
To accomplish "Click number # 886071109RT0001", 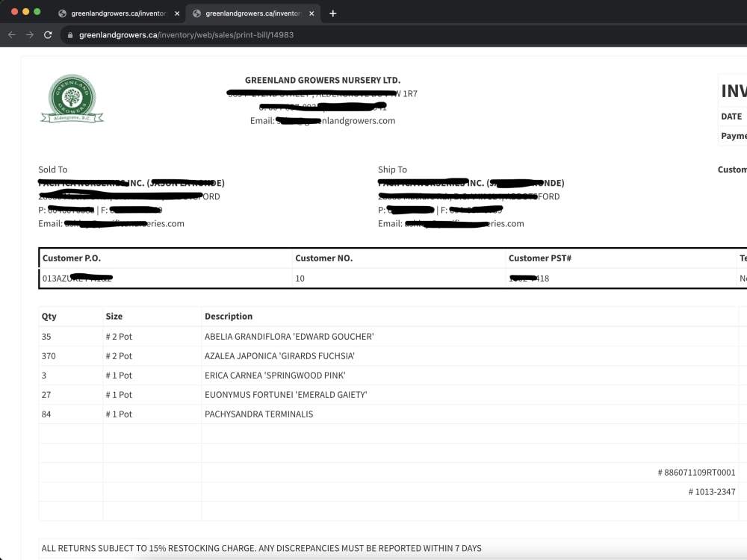I will pos(696,473).
